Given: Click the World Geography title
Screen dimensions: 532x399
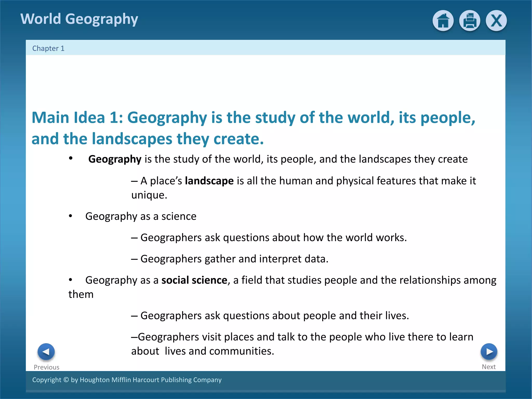Looking at the screenshot, I should click(x=79, y=19).
